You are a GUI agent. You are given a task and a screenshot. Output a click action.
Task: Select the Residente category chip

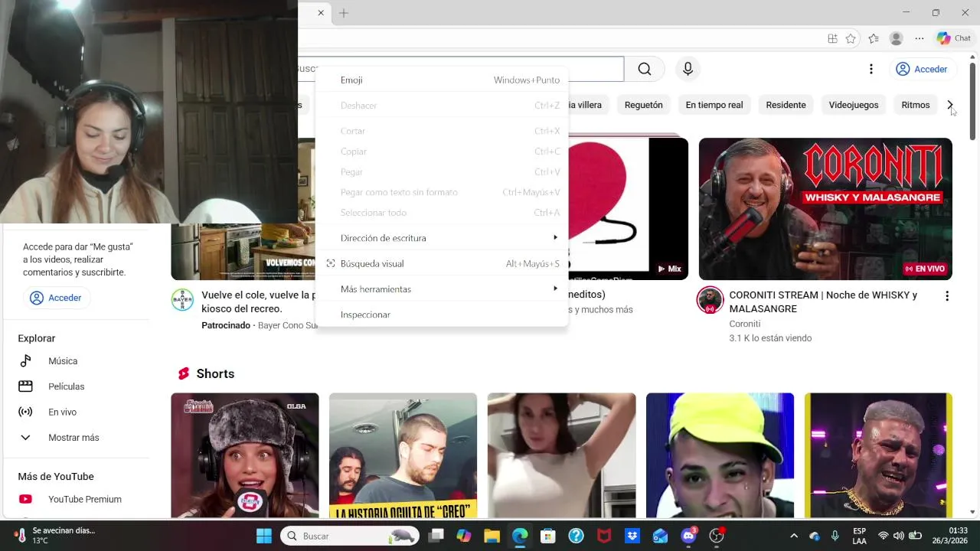(x=786, y=105)
